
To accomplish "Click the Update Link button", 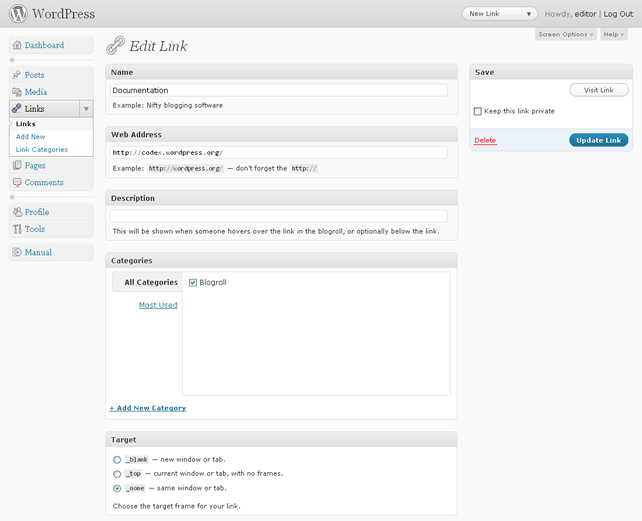I will point(599,140).
